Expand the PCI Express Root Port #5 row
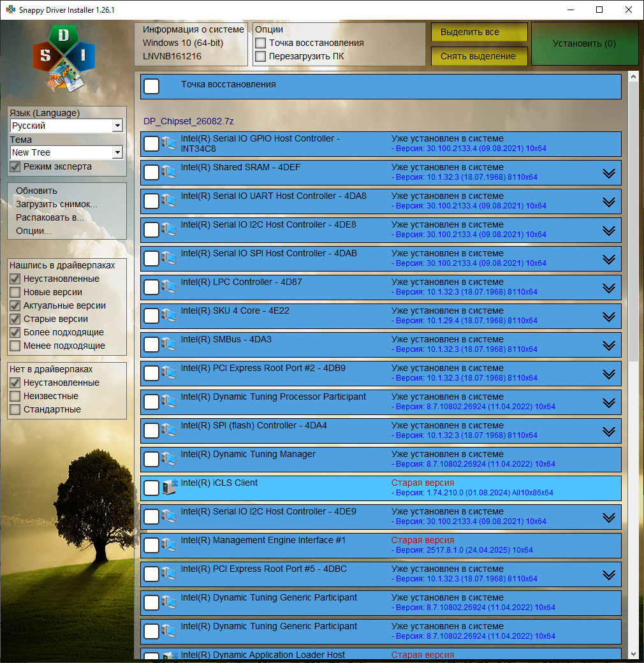 609,576
